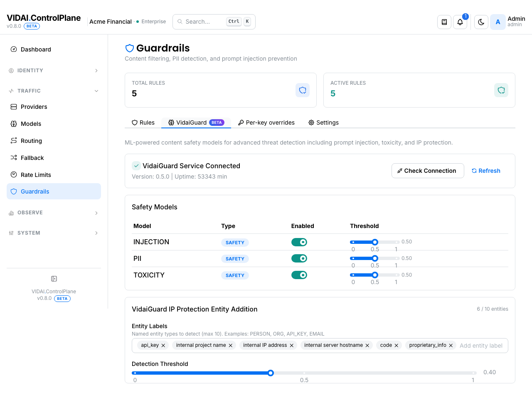Click the PII threshold slider handle
The width and height of the screenshot is (532, 400).
pos(375,258)
